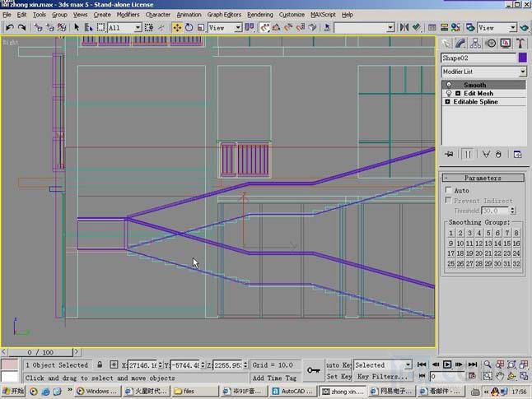The image size is (532, 399).
Task: Toggle the Prevent Indirect checkbox
Action: [449, 201]
